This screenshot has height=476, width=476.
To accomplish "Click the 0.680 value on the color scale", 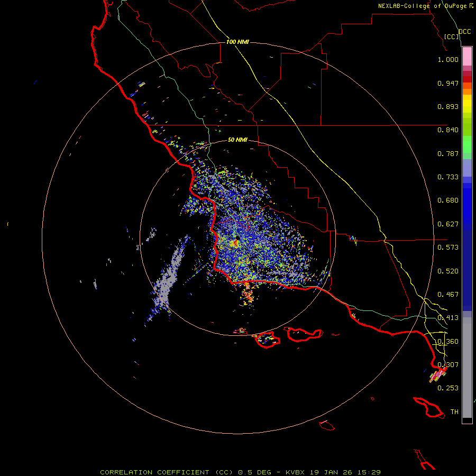I will pos(448,200).
